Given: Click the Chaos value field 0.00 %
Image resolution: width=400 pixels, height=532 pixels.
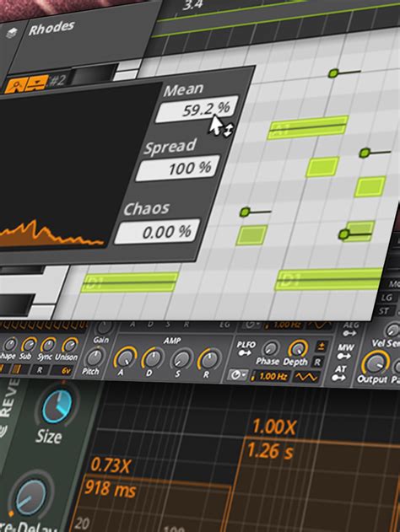Looking at the screenshot, I should [157, 232].
